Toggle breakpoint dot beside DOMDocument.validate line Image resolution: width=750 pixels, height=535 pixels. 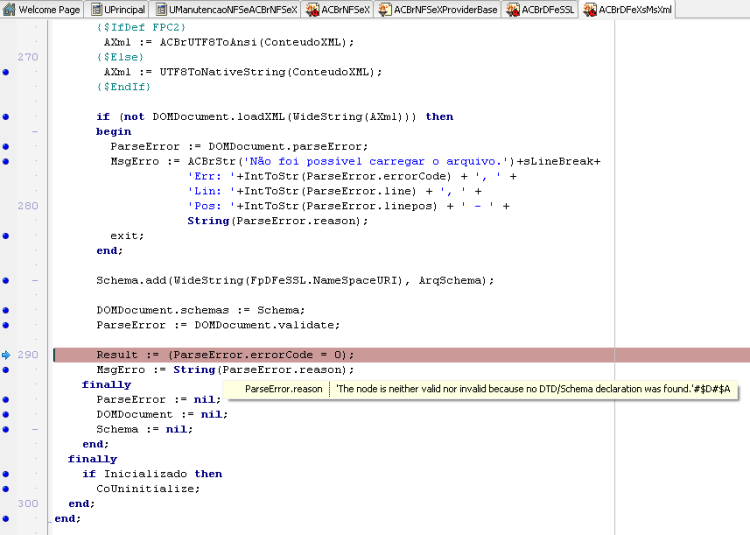click(x=6, y=325)
